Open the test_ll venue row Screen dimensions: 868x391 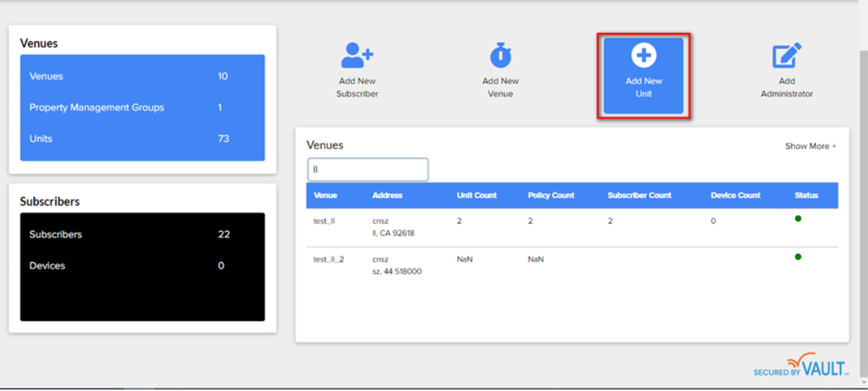point(325,221)
